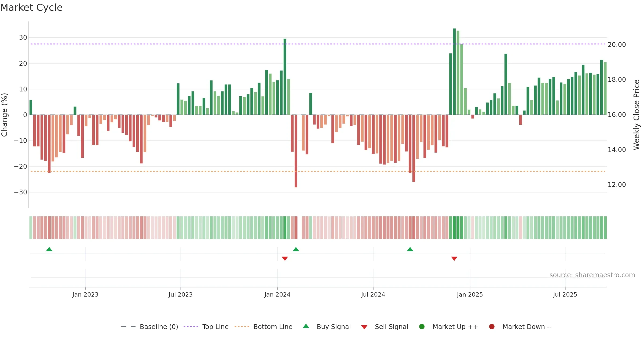
Task: Click the gray dashed Baseline legend sample
Action: click(128, 327)
